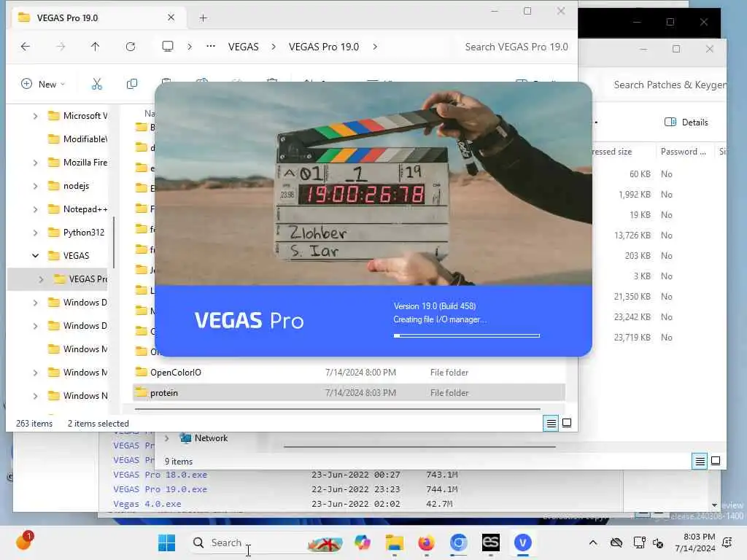Click the taskbar Search box
The width and height of the screenshot is (747, 560).
pyautogui.click(x=267, y=542)
